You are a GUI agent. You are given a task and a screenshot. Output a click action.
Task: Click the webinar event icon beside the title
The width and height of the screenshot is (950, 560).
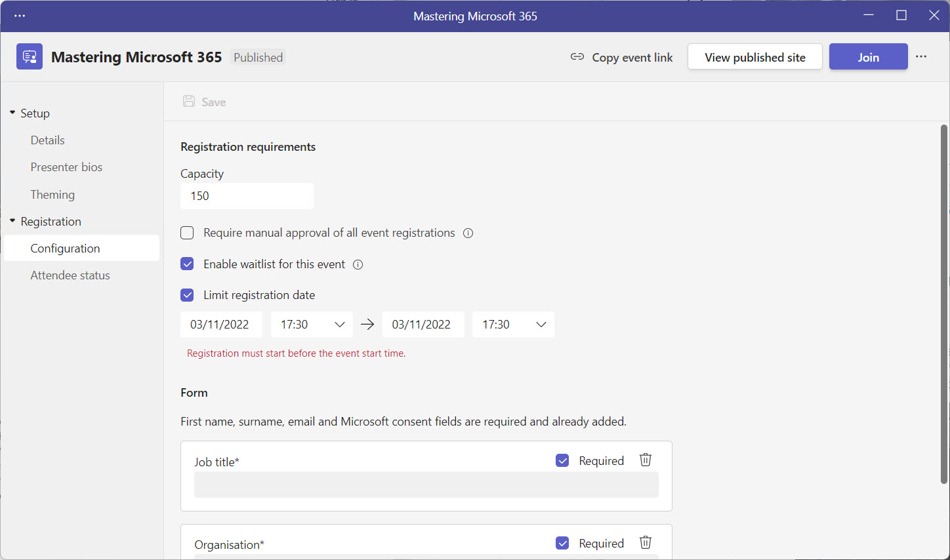pyautogui.click(x=29, y=56)
